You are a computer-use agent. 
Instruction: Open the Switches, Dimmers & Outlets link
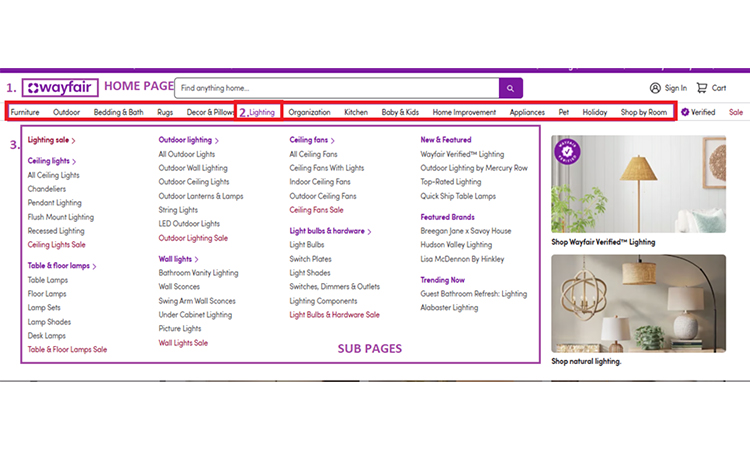(334, 286)
